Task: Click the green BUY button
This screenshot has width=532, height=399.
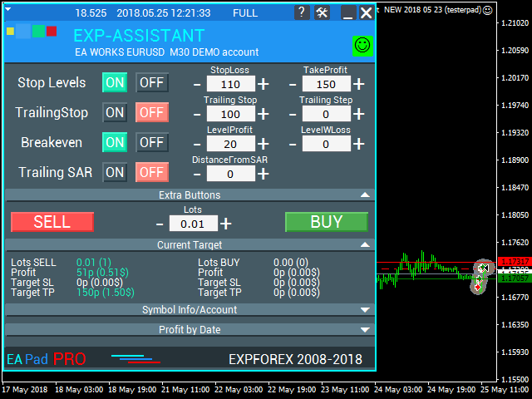Action: click(x=327, y=222)
